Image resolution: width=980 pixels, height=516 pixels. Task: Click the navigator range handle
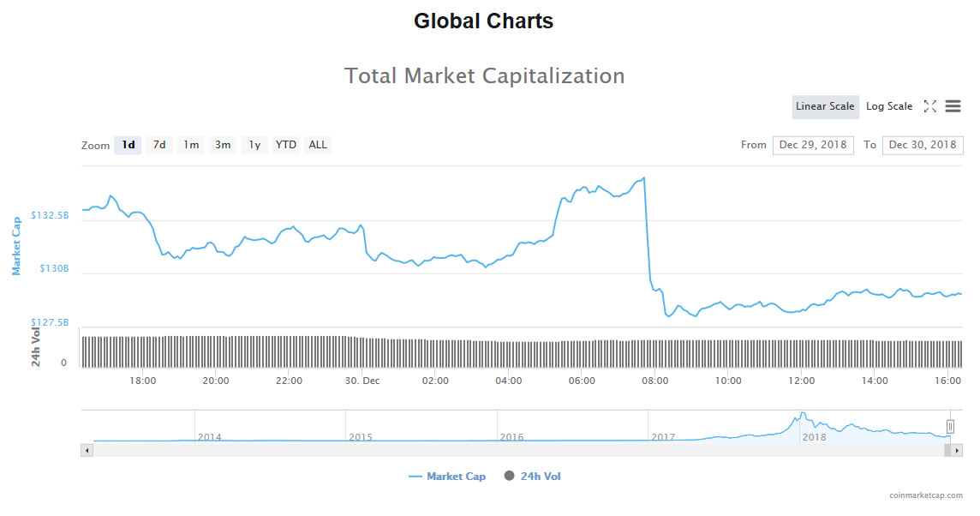coord(950,426)
